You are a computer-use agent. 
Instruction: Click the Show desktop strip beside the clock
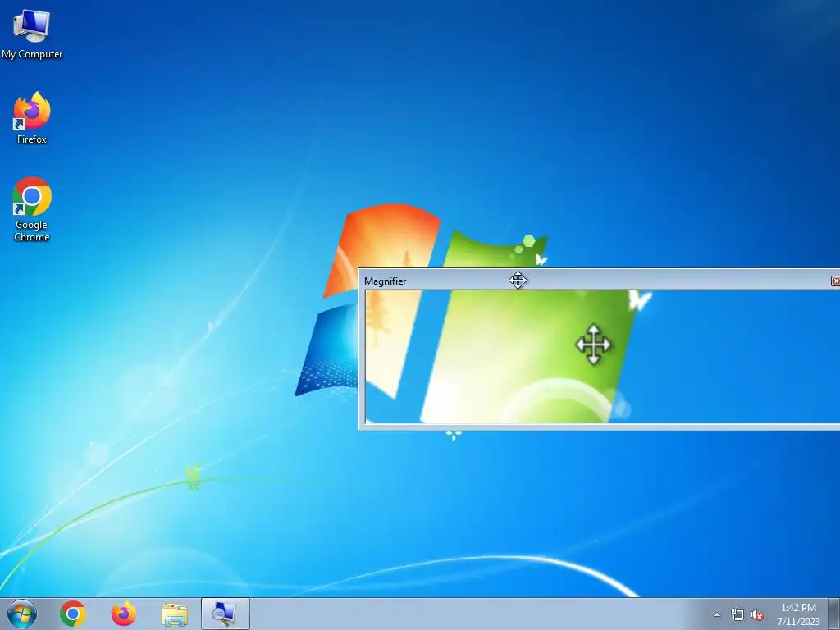coord(834,614)
